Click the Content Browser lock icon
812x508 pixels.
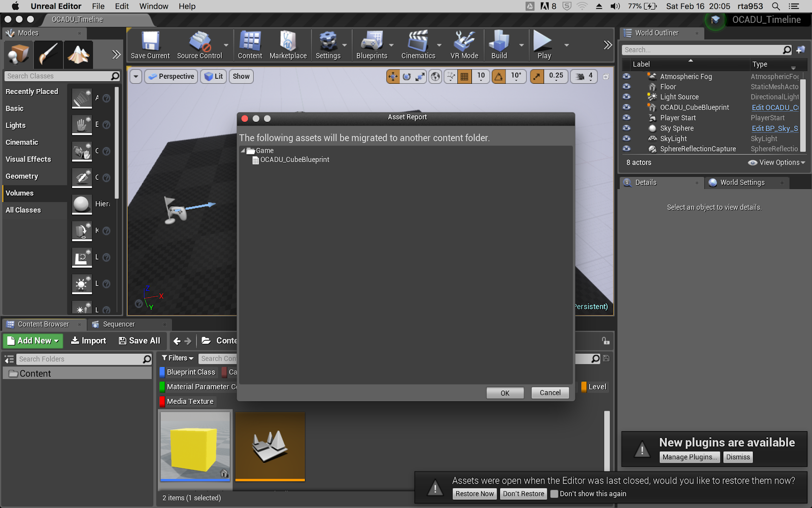[605, 341]
